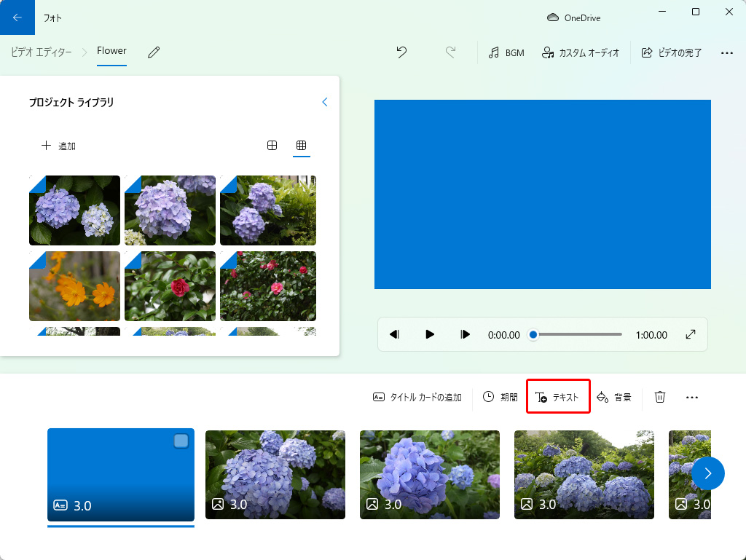Image resolution: width=746 pixels, height=560 pixels.
Task: Open 期間 duration setting
Action: click(500, 397)
